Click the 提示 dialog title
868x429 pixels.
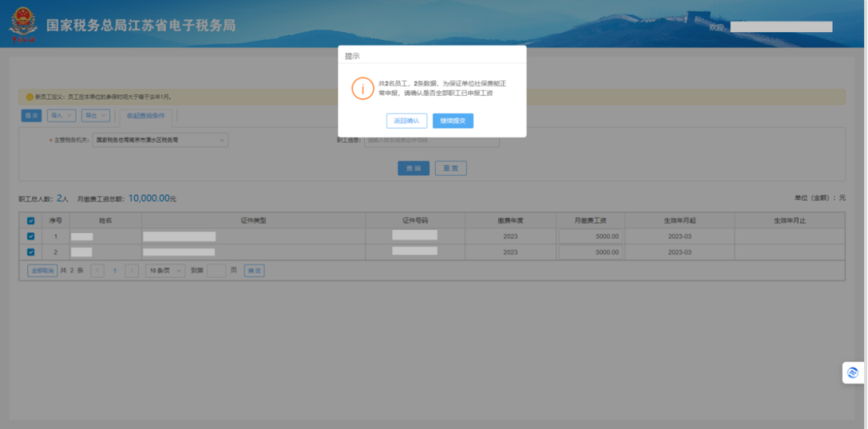(x=353, y=56)
